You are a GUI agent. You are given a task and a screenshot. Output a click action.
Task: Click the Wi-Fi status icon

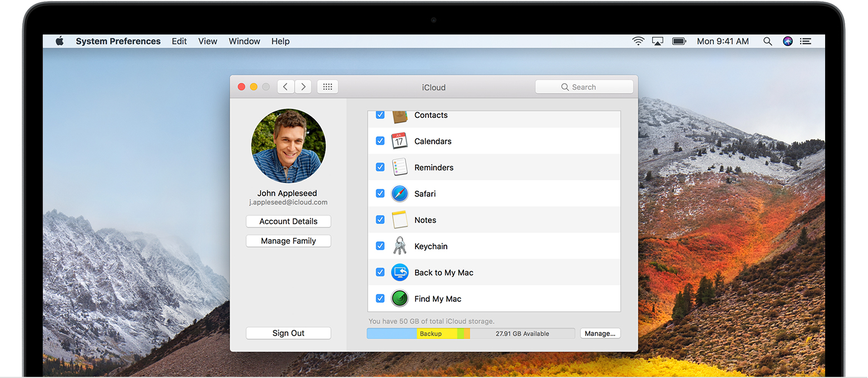[638, 41]
